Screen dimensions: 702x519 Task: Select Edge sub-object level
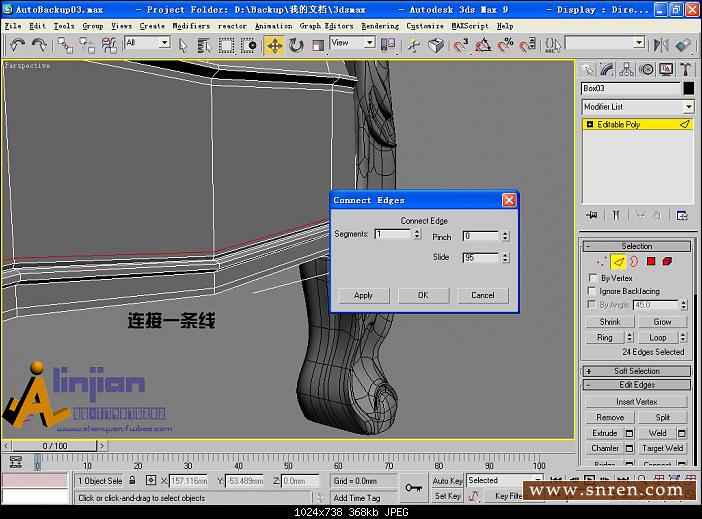(x=618, y=262)
